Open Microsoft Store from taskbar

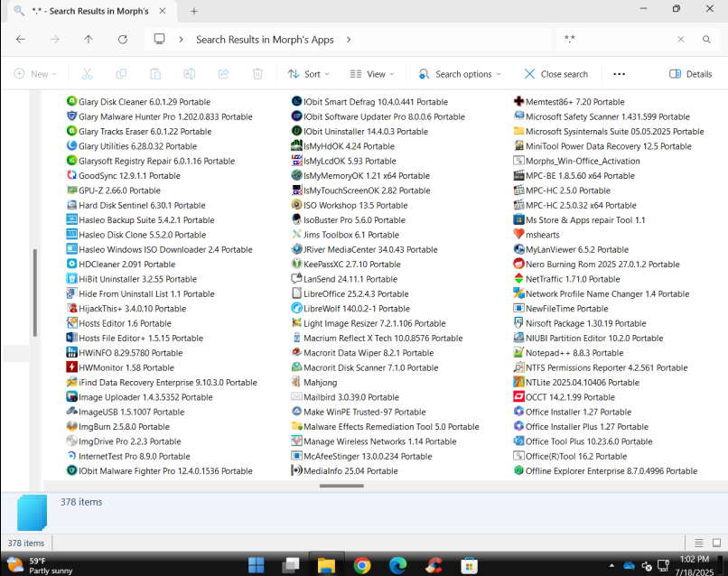[x=469, y=565]
